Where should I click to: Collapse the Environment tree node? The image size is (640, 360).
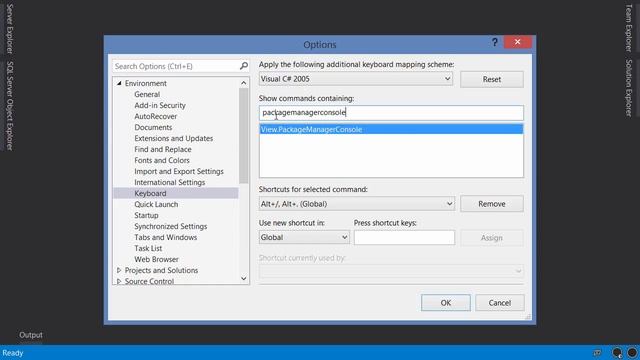click(119, 83)
